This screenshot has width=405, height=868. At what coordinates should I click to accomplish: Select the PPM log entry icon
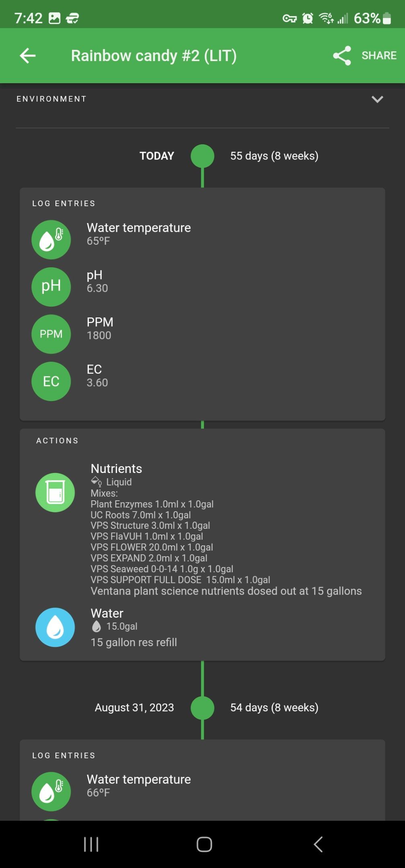pos(51,334)
